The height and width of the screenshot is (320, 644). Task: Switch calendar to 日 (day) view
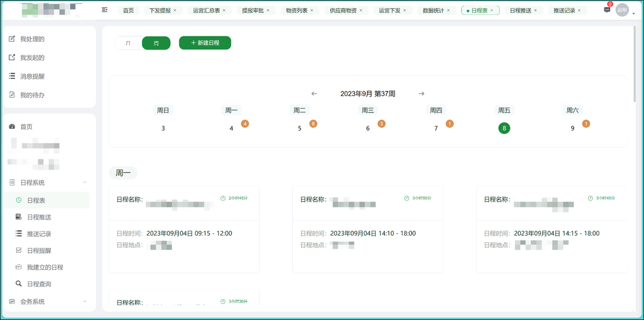pyautogui.click(x=128, y=43)
